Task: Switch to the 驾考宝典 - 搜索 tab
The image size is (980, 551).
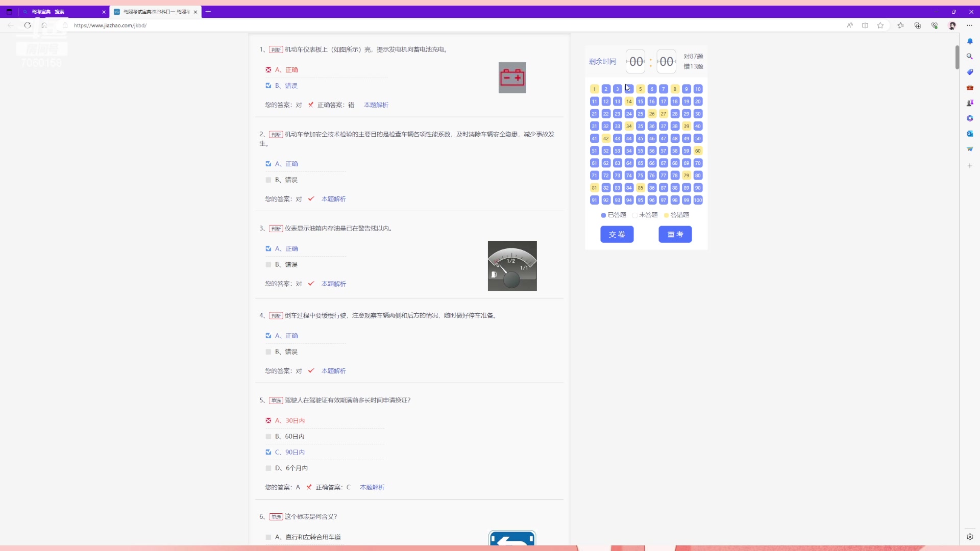Action: point(64,12)
